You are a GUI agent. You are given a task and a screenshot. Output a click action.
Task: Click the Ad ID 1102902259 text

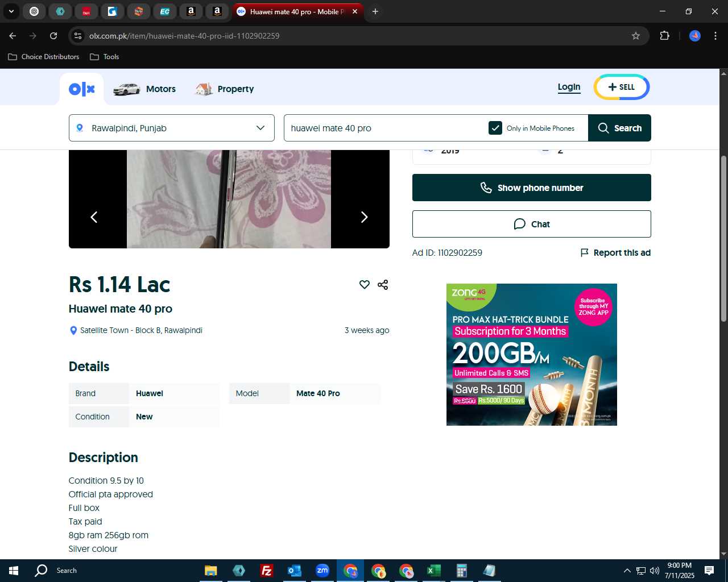pos(447,253)
